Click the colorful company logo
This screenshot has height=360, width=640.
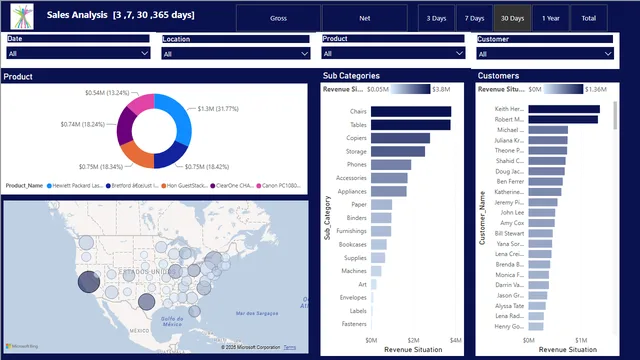pos(22,17)
